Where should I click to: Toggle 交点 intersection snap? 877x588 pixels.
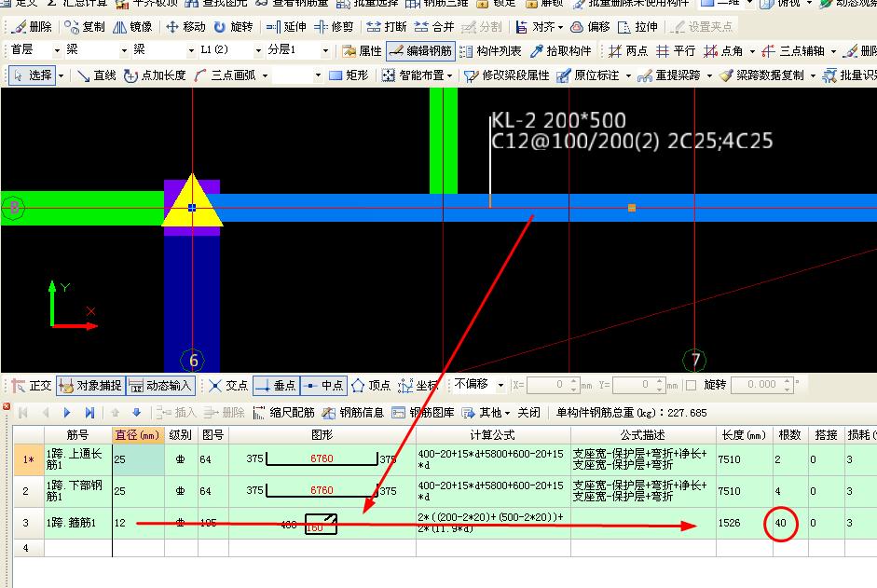click(x=227, y=386)
